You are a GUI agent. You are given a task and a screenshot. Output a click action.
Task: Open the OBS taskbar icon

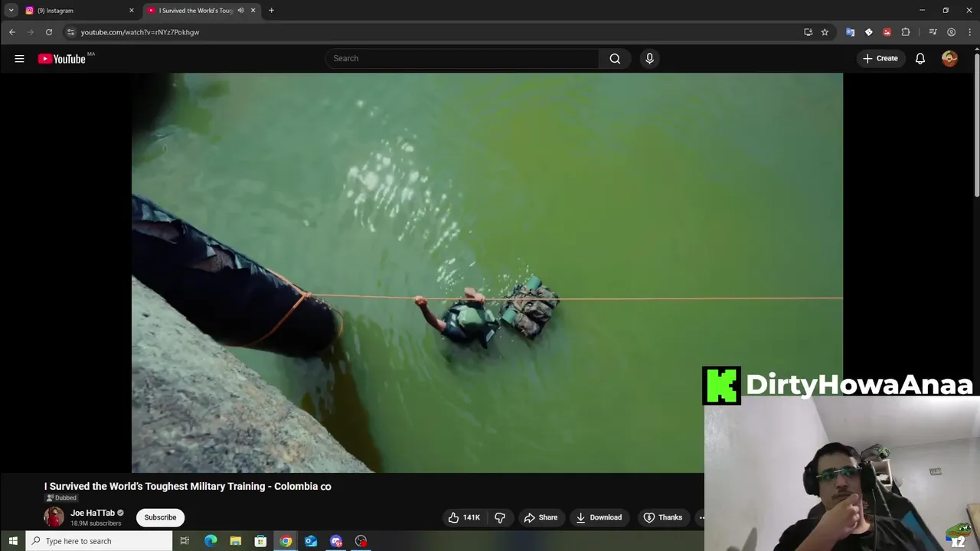point(361,541)
